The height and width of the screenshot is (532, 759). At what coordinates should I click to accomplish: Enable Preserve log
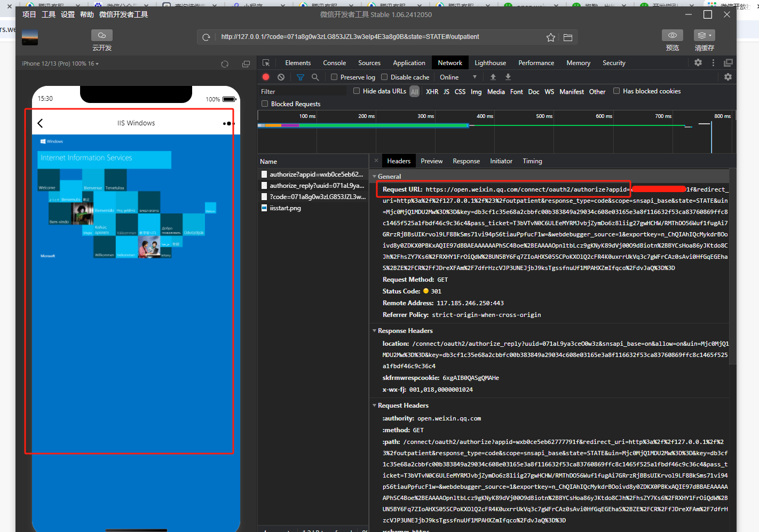(334, 77)
